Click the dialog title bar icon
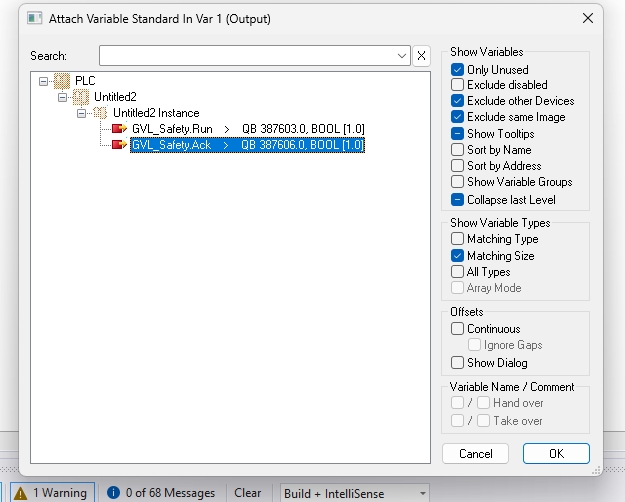The width and height of the screenshot is (625, 502). (34, 18)
